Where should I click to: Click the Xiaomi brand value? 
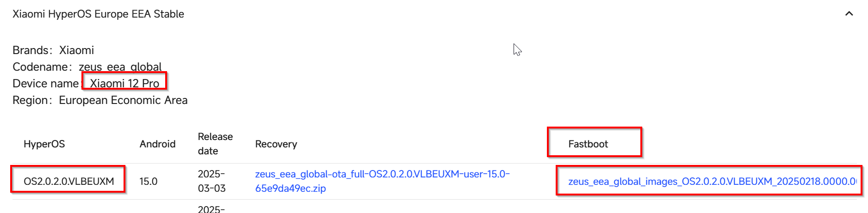76,50
